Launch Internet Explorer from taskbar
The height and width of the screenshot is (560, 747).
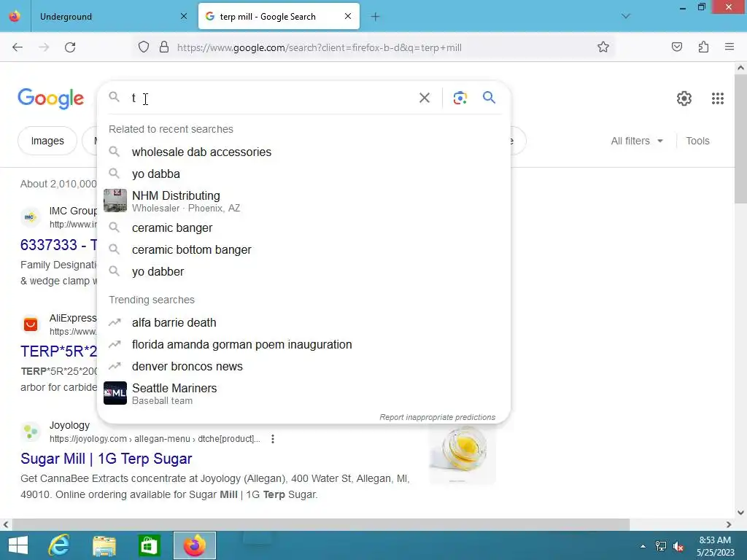59,545
